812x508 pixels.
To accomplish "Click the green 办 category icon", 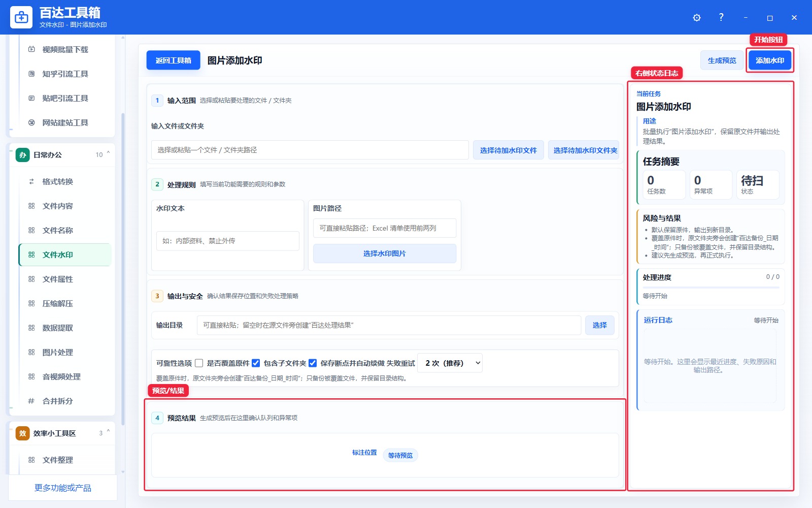I will (x=23, y=155).
